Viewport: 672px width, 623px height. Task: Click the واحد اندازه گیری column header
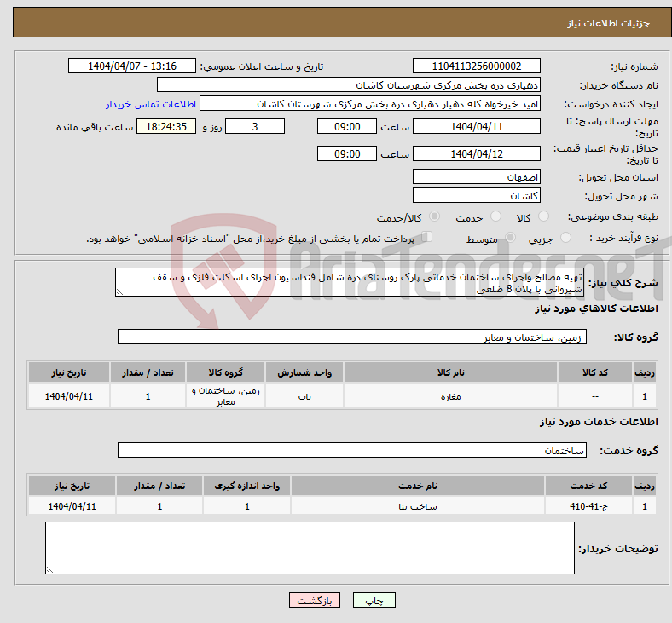click(x=246, y=486)
